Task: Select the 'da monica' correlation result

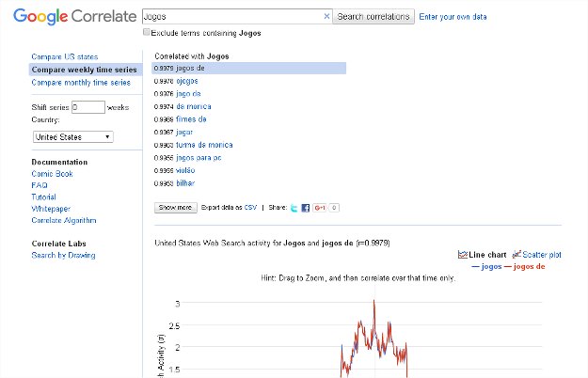Action: pos(194,106)
